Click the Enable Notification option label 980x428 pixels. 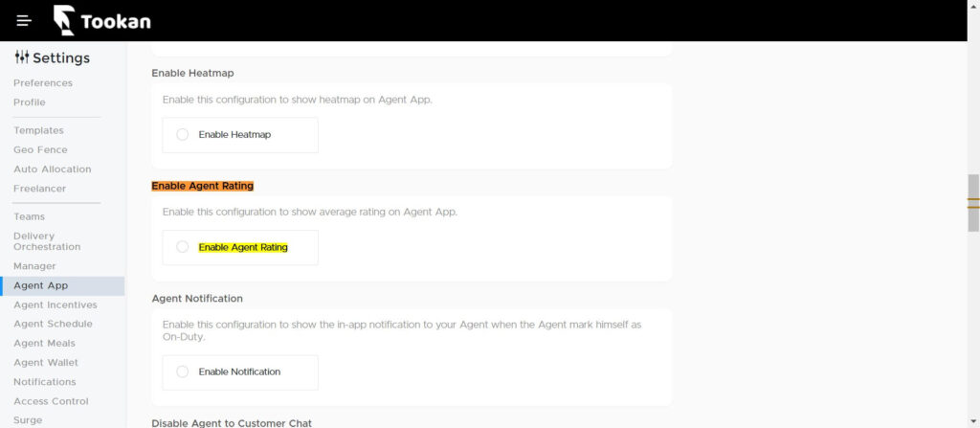pyautogui.click(x=239, y=372)
